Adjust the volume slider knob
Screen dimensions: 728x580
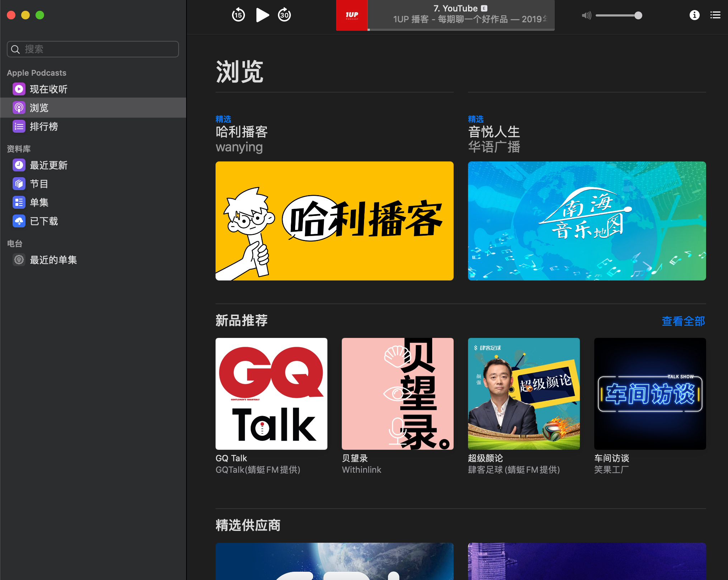[638, 15]
